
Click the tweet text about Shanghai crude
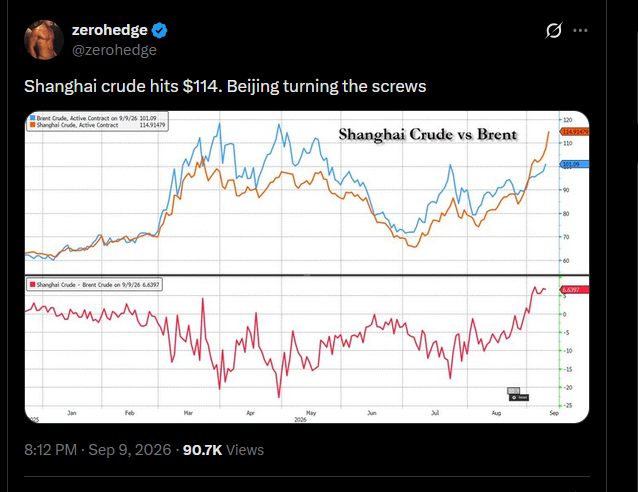coord(225,86)
